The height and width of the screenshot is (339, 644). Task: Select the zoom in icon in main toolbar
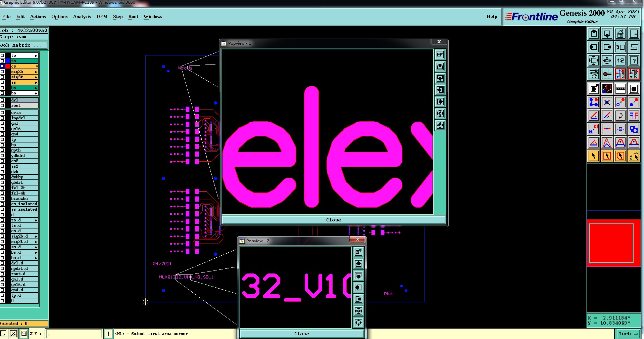click(594, 60)
